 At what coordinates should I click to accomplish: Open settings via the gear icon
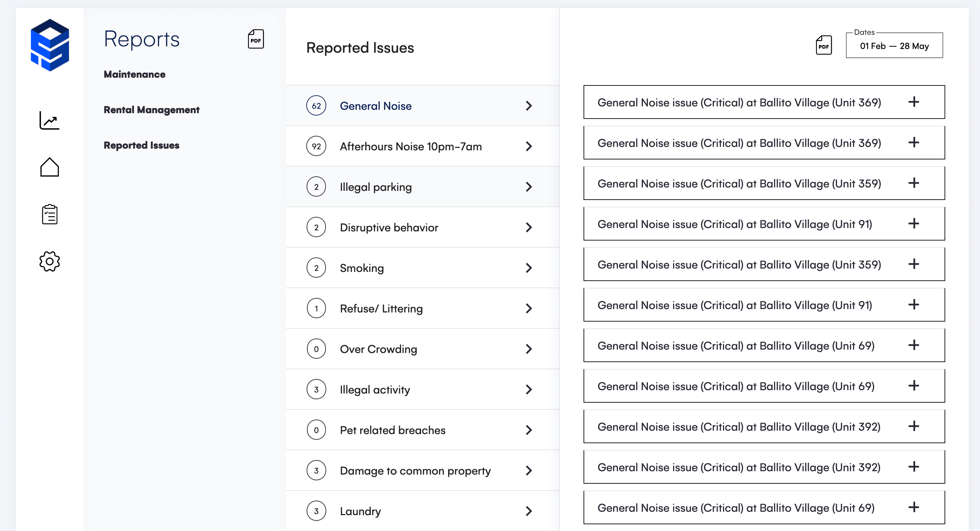(49, 261)
